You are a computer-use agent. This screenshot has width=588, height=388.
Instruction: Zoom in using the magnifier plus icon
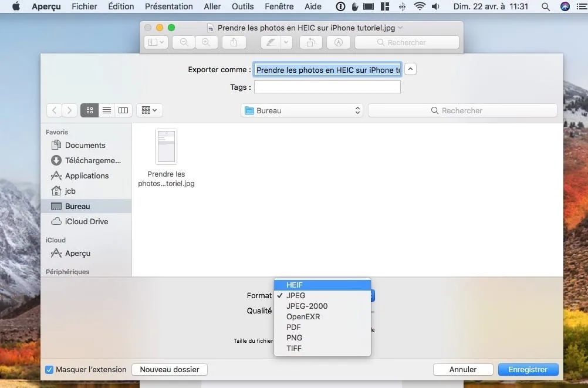point(204,42)
